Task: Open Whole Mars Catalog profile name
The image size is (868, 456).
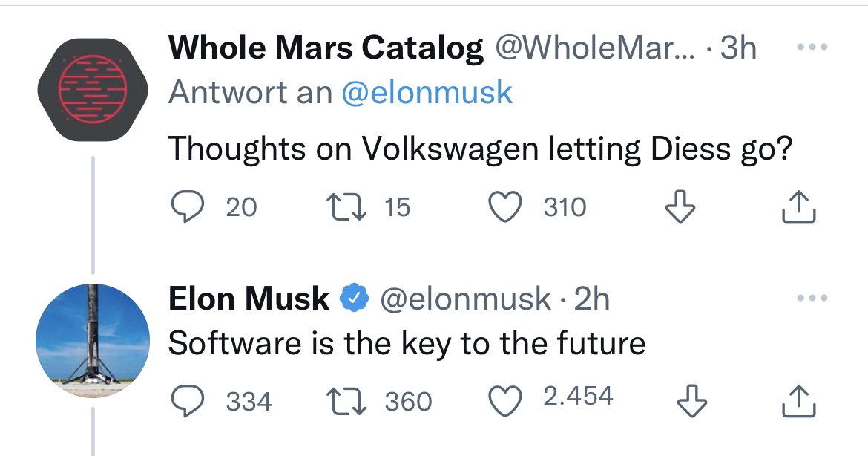Action: coord(326,48)
